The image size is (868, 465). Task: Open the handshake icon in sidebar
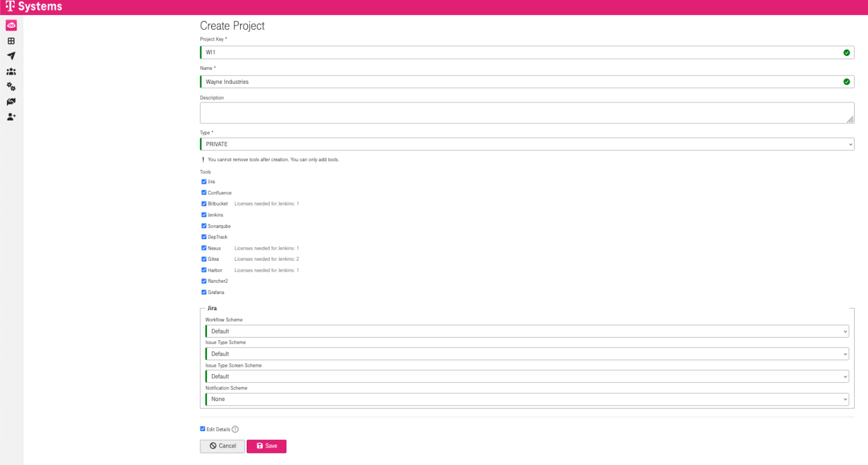(11, 102)
